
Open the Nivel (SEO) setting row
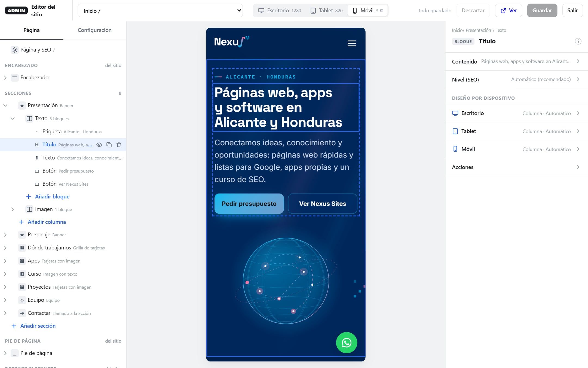click(516, 79)
